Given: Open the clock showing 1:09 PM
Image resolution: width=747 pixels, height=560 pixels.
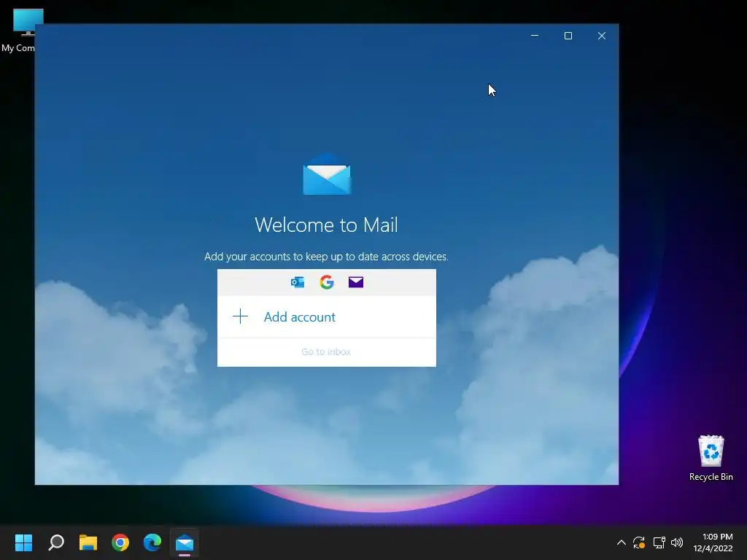Looking at the screenshot, I should pos(713,542).
